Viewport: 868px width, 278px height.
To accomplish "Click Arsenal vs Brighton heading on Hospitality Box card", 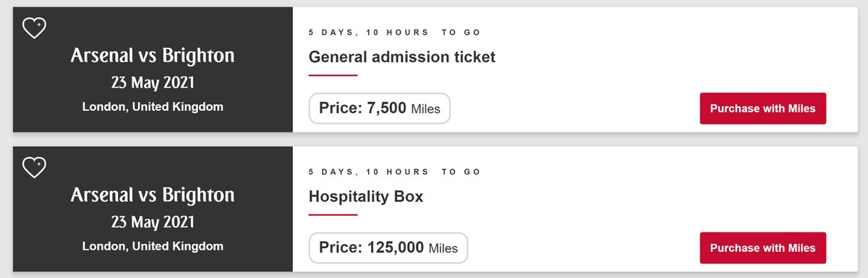I will 153,195.
